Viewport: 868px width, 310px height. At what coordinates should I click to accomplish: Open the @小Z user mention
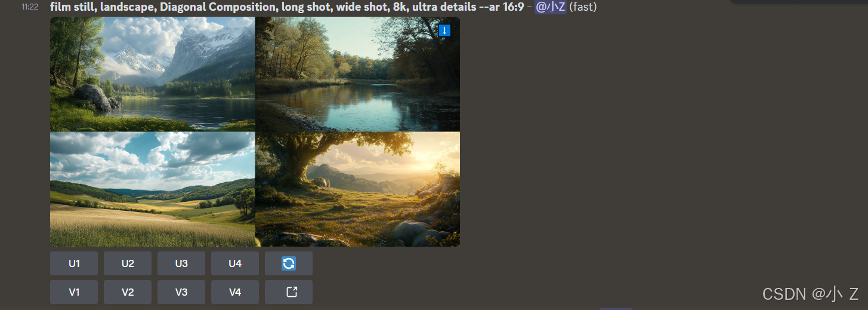coord(551,7)
